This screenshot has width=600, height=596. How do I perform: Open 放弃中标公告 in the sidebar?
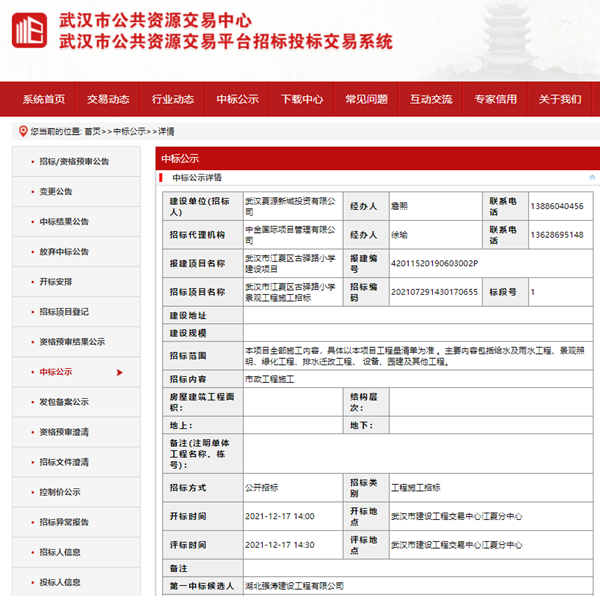[77, 252]
